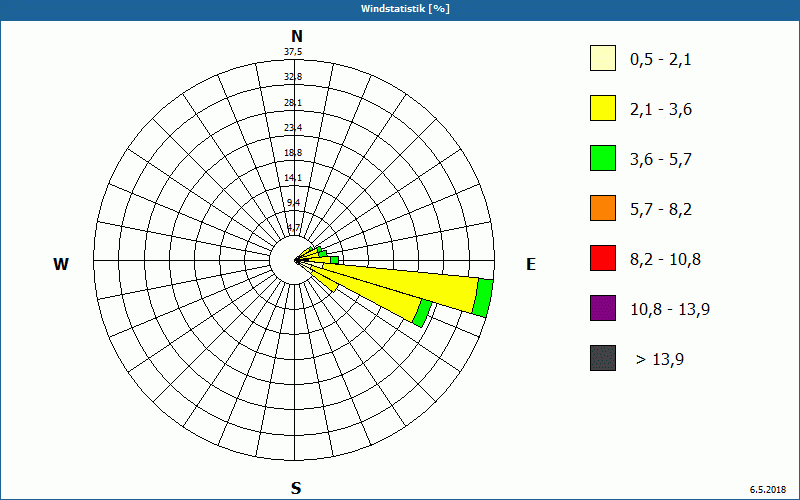
Task: Click the legend label '> 13,9'
Action: (x=660, y=360)
